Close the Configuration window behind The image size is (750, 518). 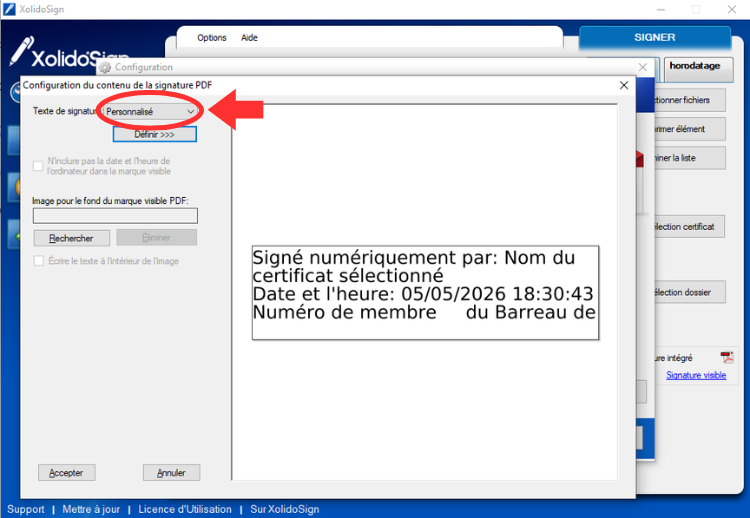(x=643, y=67)
